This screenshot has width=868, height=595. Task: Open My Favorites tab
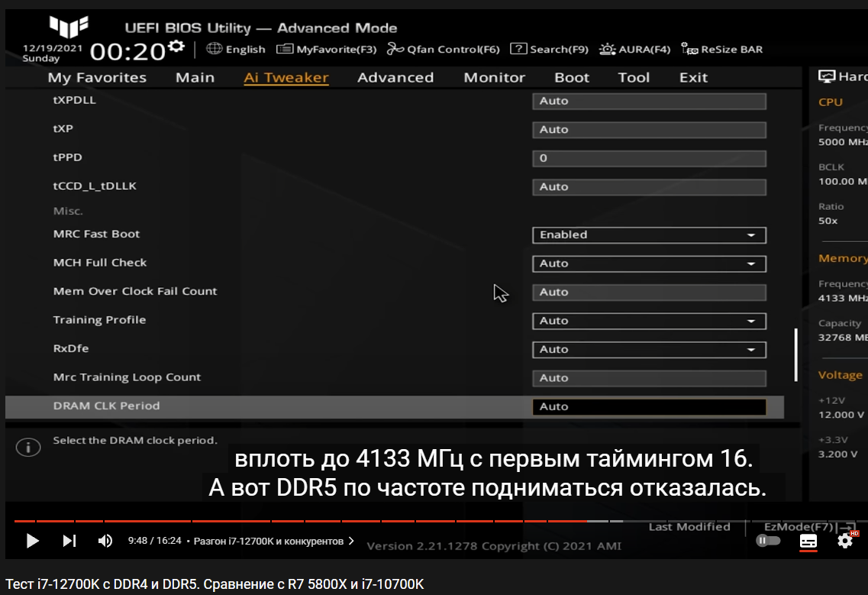tap(97, 78)
